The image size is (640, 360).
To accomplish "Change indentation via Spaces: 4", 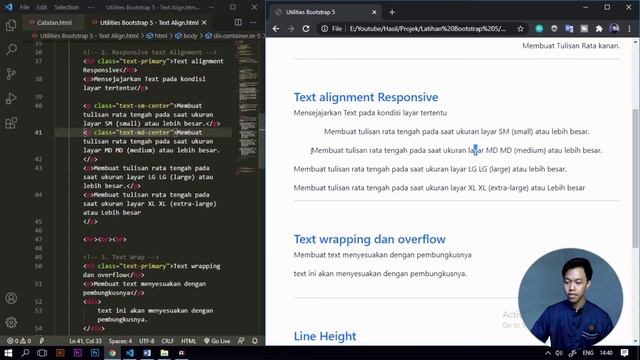I will coord(120,341).
